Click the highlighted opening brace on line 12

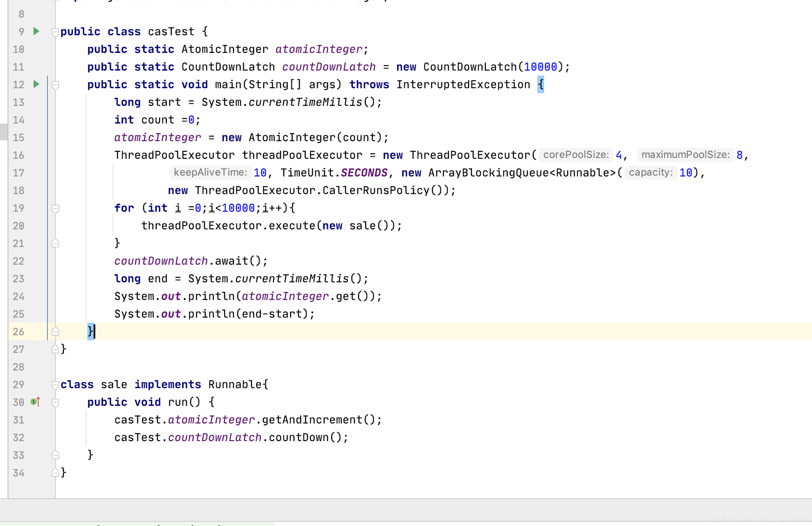(x=541, y=84)
